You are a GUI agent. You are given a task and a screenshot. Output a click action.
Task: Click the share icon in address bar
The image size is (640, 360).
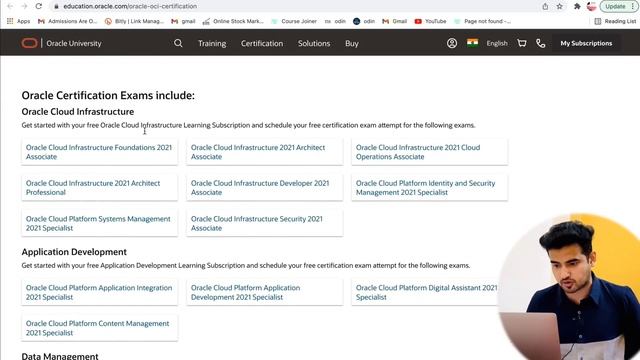(x=545, y=6)
